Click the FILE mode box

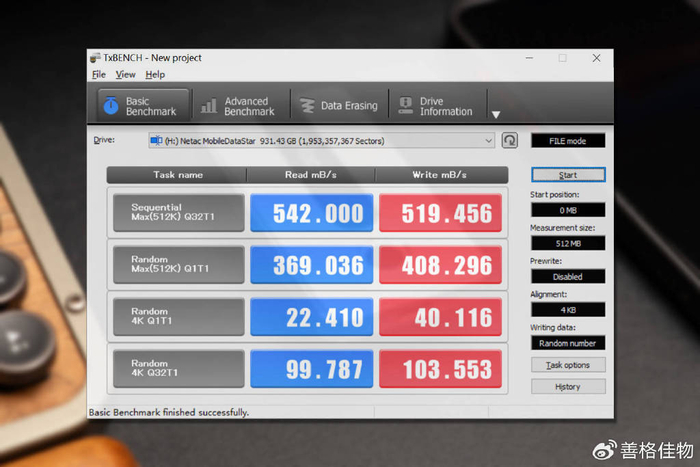point(568,141)
